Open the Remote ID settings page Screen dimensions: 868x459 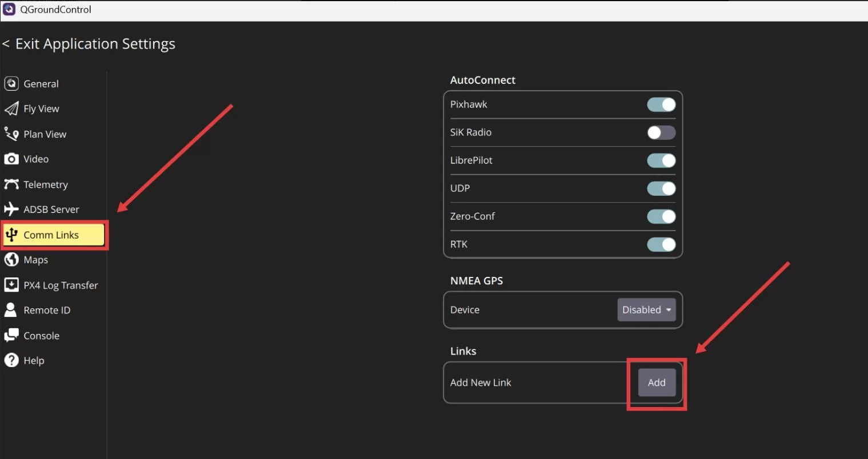coord(53,310)
